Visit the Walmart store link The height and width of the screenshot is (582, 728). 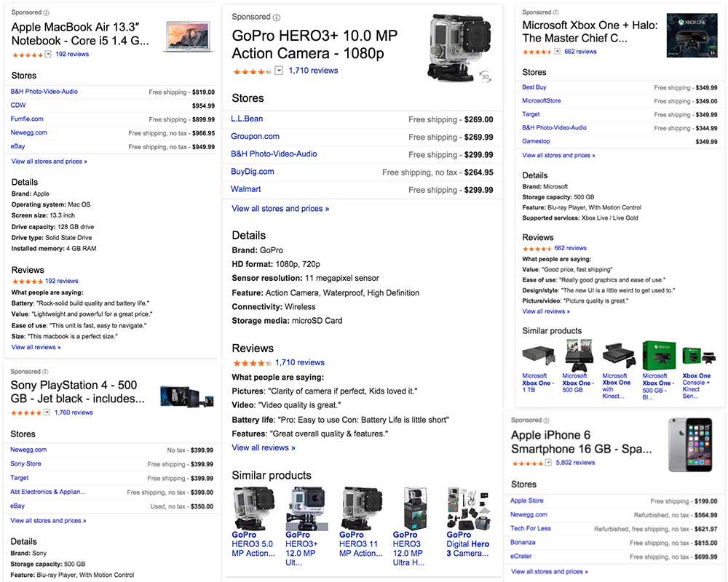[246, 189]
